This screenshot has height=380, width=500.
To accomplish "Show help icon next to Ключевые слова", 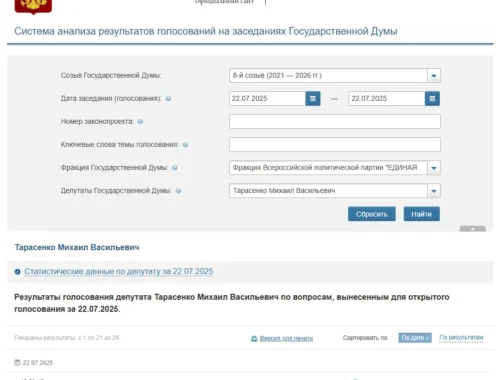I will point(185,145).
